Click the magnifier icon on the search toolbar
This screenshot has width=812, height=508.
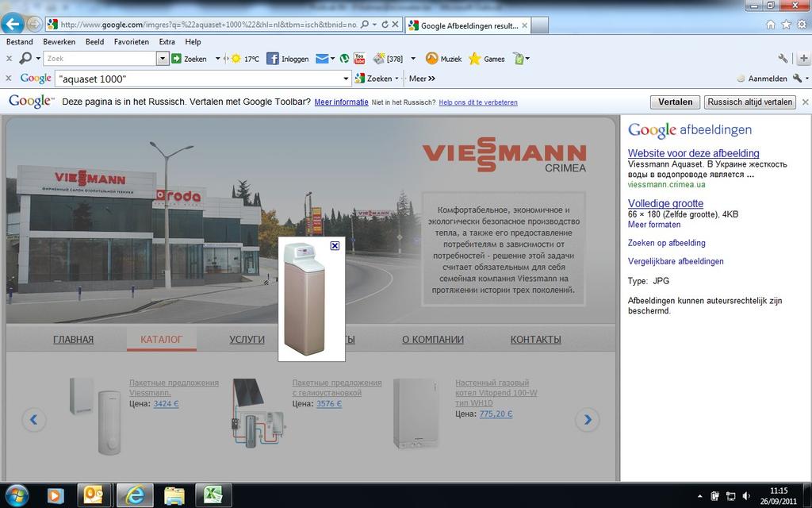point(25,59)
